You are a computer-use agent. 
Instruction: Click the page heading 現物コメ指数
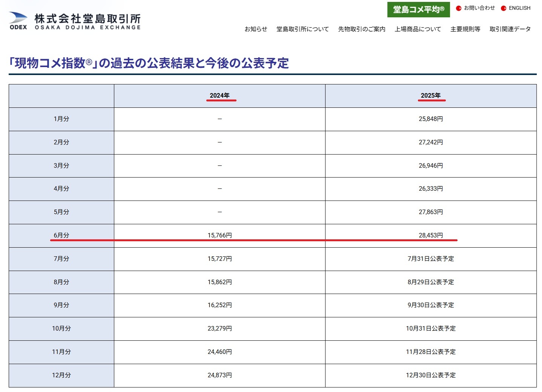[x=149, y=63]
